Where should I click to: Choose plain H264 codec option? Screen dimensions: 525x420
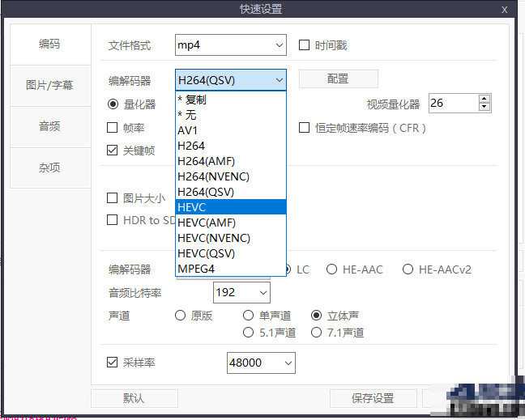231,146
